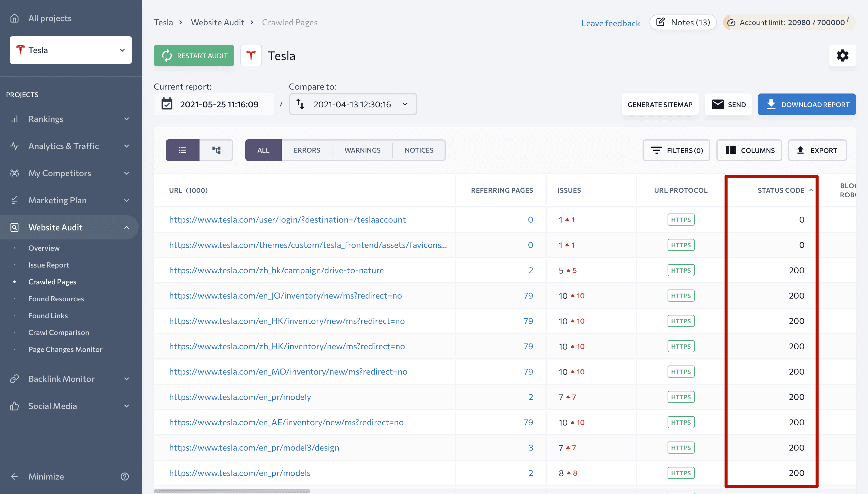Open the Tesla project selector dropdown
The height and width of the screenshot is (494, 868).
click(71, 50)
